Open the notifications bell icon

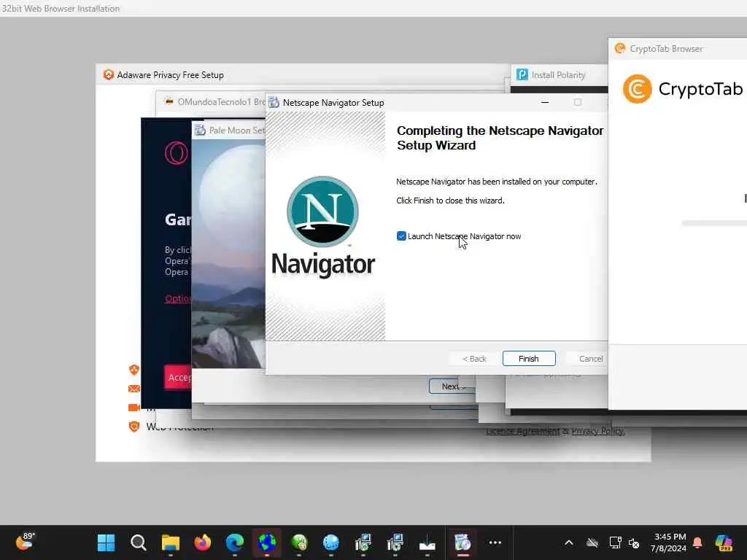pyautogui.click(x=697, y=542)
